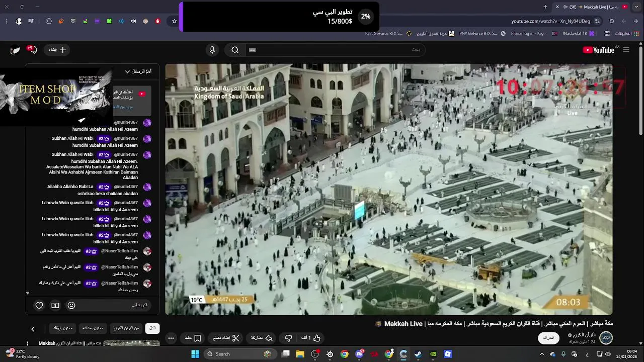
Task: Dislike the Makkah Live video
Action: click(288, 338)
